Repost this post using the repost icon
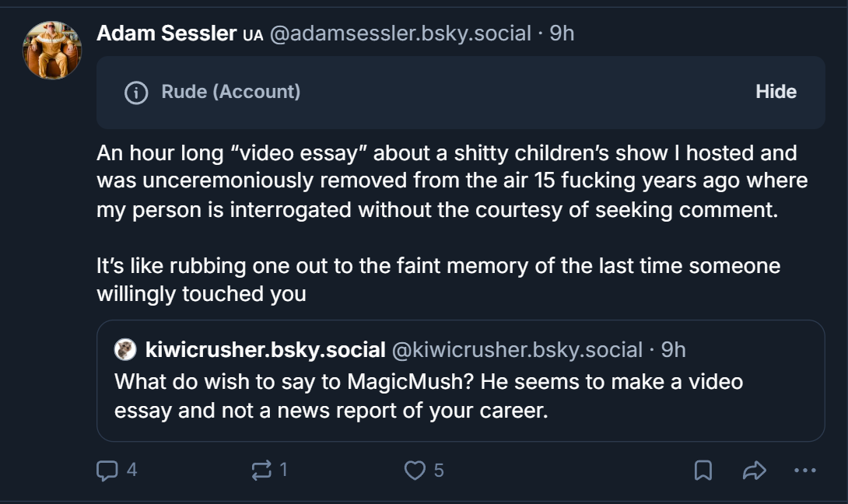This screenshot has height=504, width=848. point(261,470)
